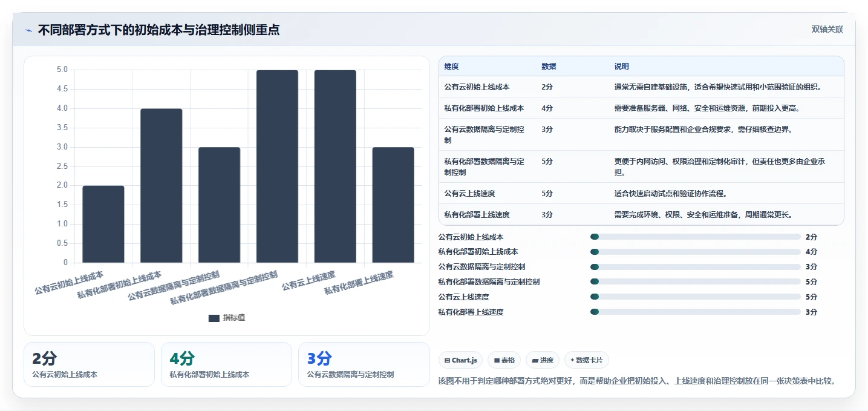Click x-axis label 私有化部署上线速度
868x411 pixels.
tap(359, 283)
